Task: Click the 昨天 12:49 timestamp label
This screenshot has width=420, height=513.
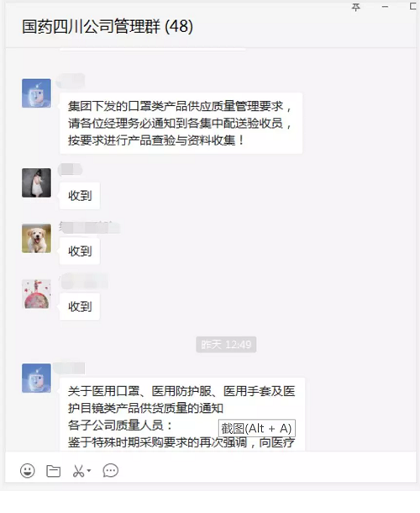Action: tap(226, 345)
